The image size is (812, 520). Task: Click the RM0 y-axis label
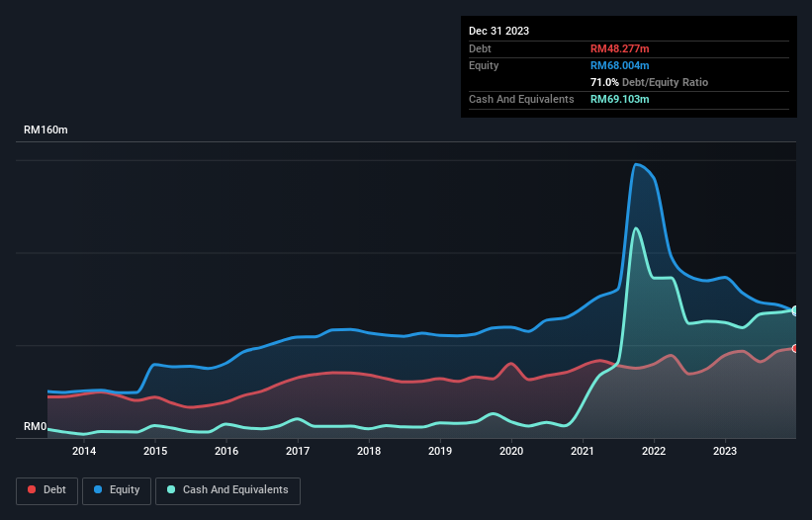coord(36,427)
